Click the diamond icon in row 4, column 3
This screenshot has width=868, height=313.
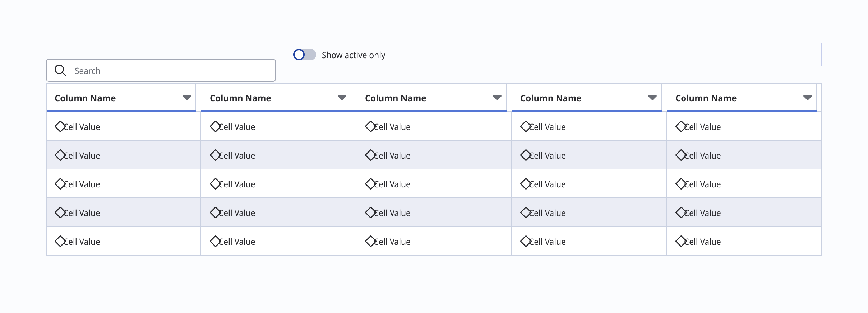coord(371,212)
